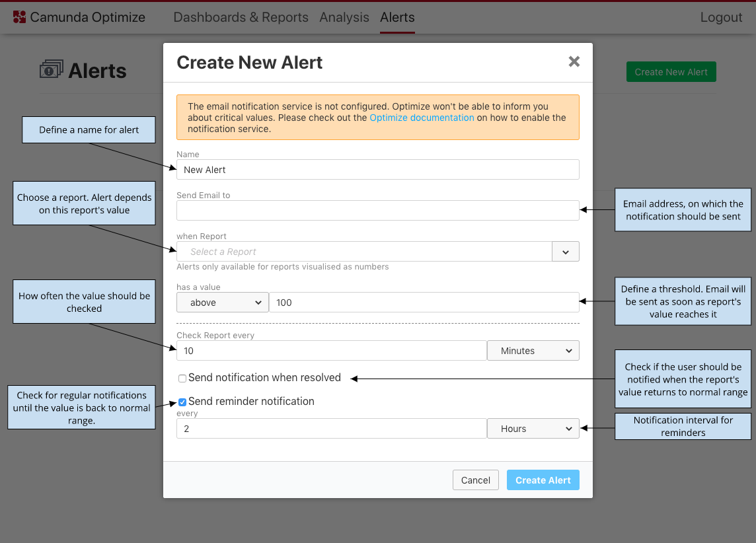Click the 'Send notification when resolved' label
The image size is (756, 543).
265,378
